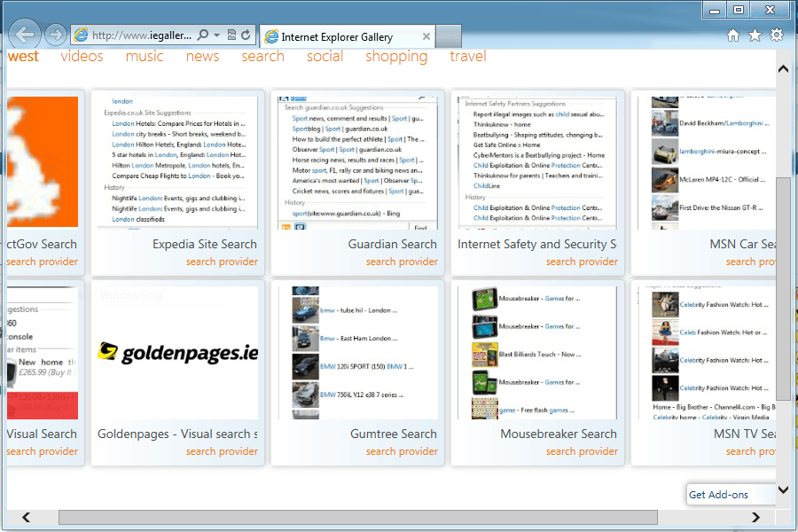
Task: Open the Guardian Search preview thumbnail
Action: [x=358, y=163]
